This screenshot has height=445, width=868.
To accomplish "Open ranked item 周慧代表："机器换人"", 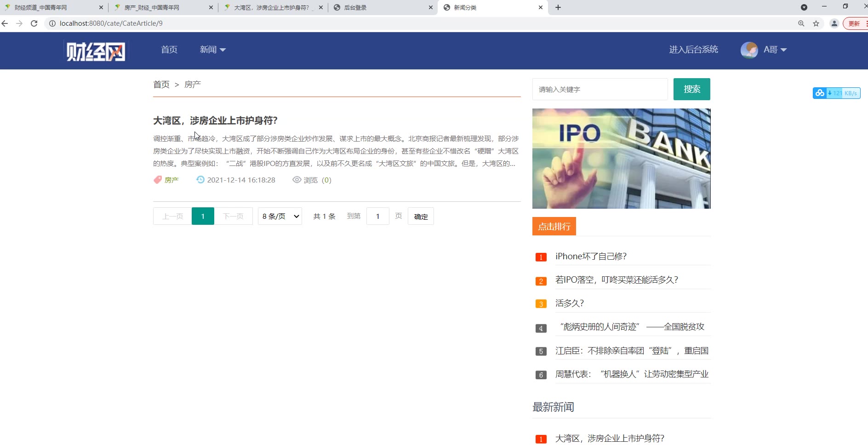I will tap(632, 374).
